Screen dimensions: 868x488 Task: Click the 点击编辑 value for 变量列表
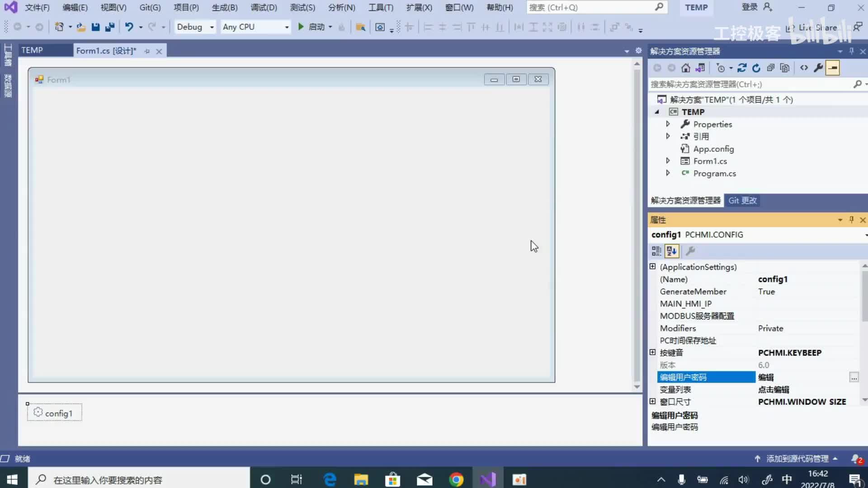pyautogui.click(x=774, y=389)
